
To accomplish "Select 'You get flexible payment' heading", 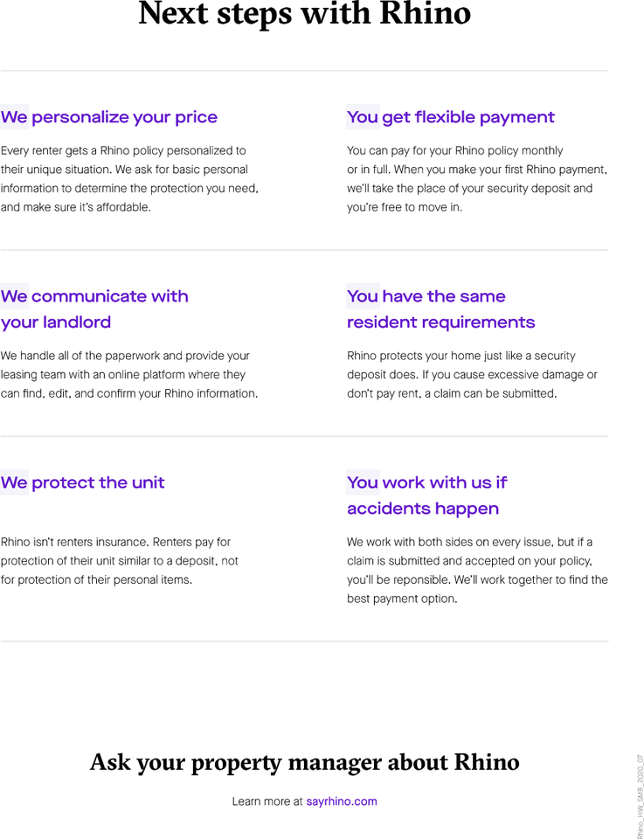I will pyautogui.click(x=451, y=117).
